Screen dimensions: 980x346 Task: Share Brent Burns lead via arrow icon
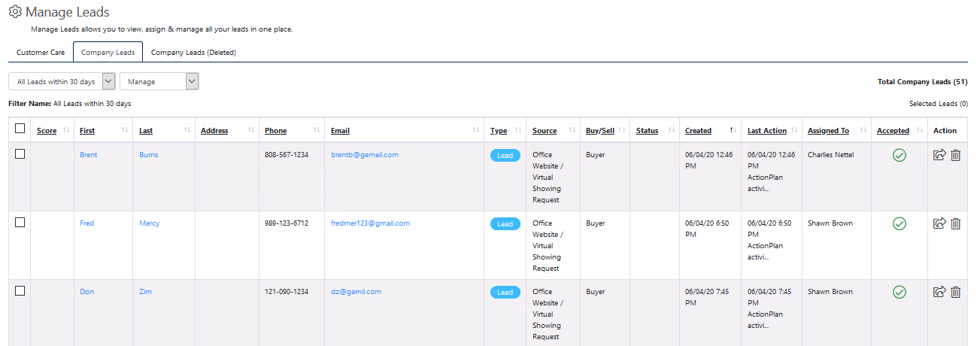coord(939,155)
